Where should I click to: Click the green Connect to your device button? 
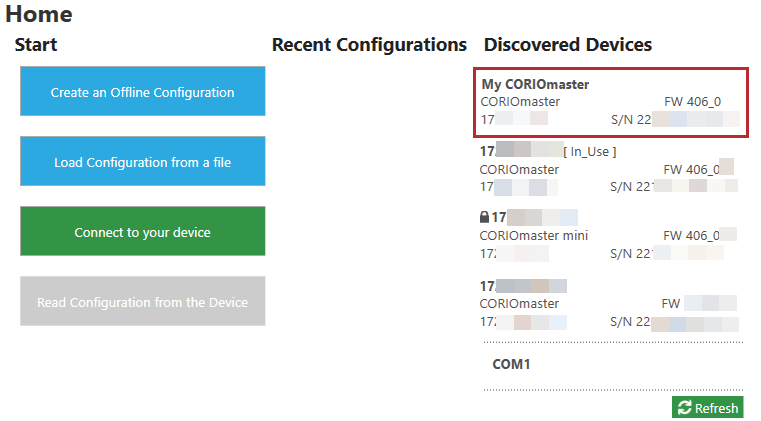(142, 232)
